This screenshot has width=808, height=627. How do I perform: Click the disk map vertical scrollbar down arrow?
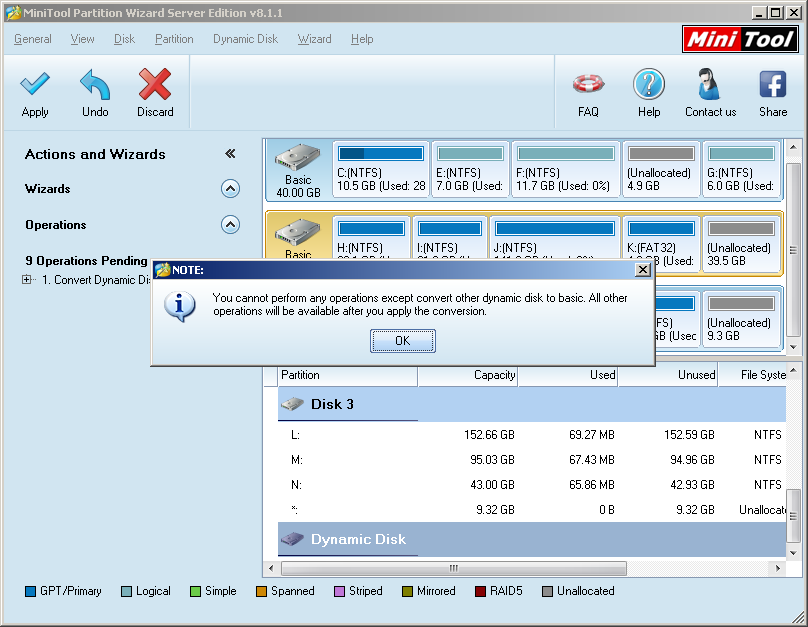[794, 347]
